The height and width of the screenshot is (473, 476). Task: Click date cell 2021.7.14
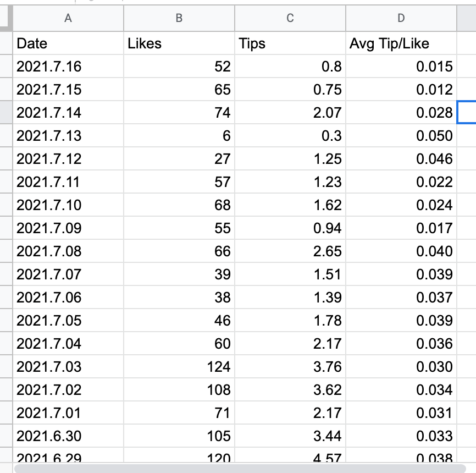tap(68, 112)
